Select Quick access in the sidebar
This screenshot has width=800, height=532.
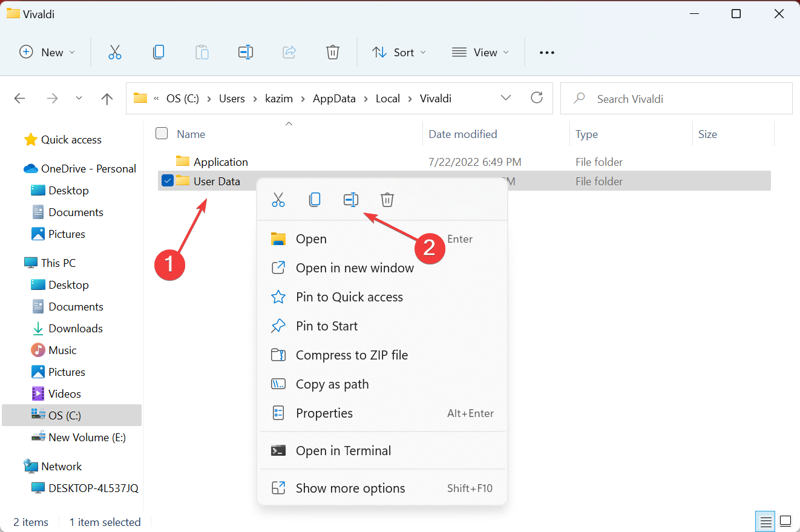(x=71, y=140)
